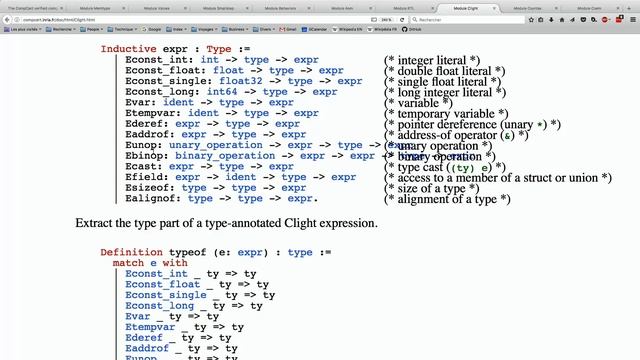Open the downloads arrow icon
Screen dimensions: 640x360
(551, 20)
